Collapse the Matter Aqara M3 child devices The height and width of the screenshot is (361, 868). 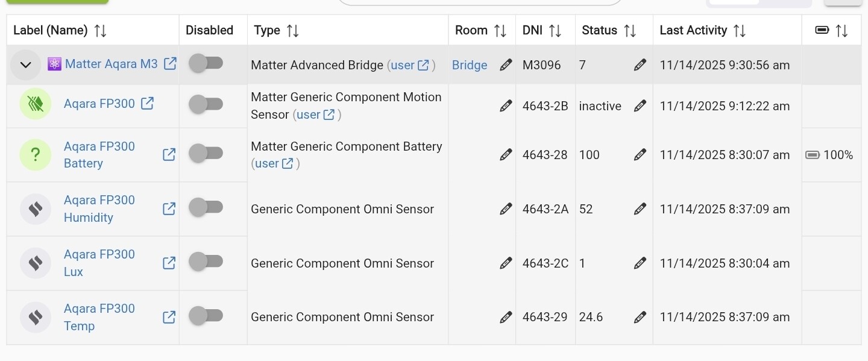click(25, 64)
